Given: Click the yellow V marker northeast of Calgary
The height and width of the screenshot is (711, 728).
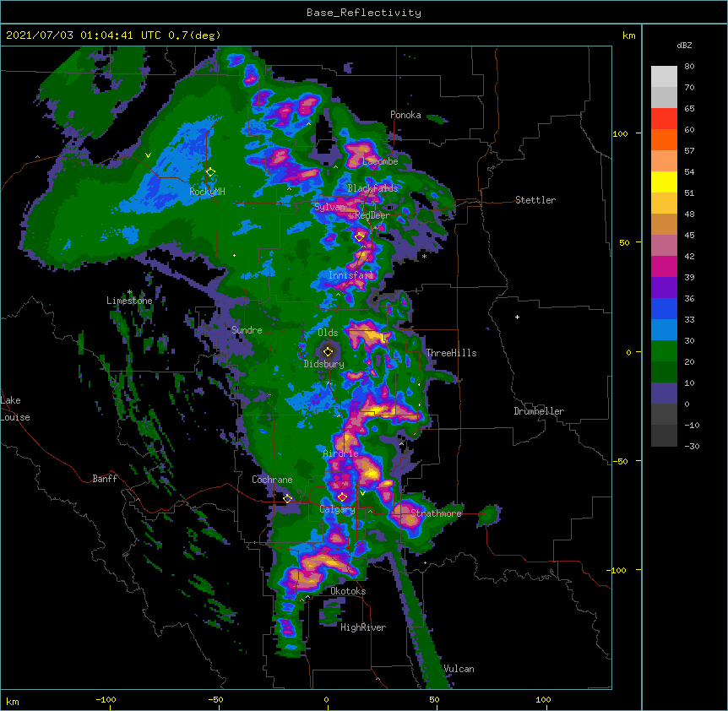Looking at the screenshot, I should 362,492.
